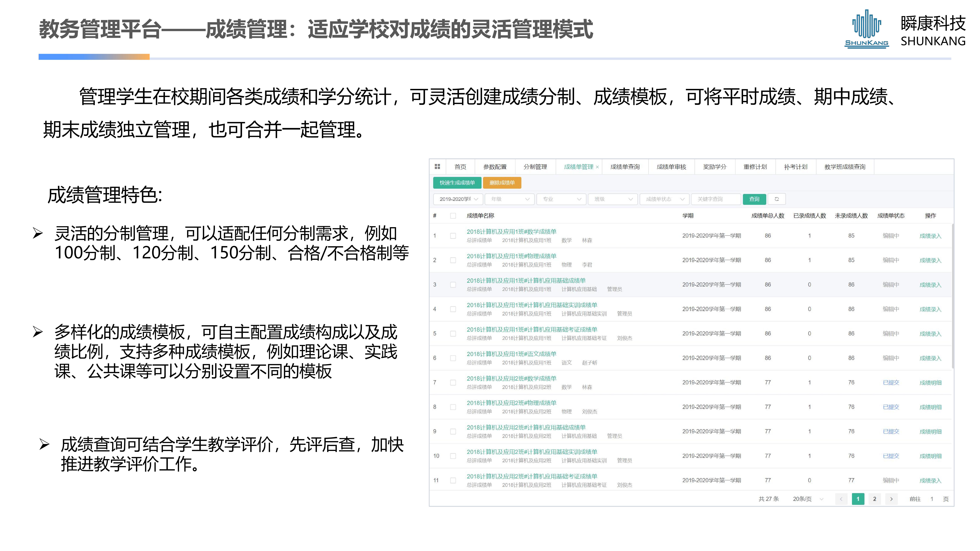Click the table's vertical scrollbar

tap(953, 296)
